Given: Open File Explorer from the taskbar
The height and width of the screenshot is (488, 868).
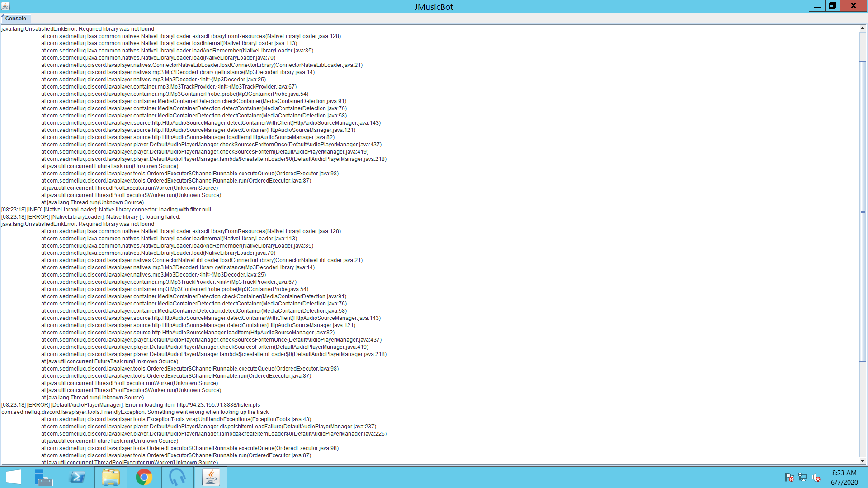Looking at the screenshot, I should click(x=111, y=477).
